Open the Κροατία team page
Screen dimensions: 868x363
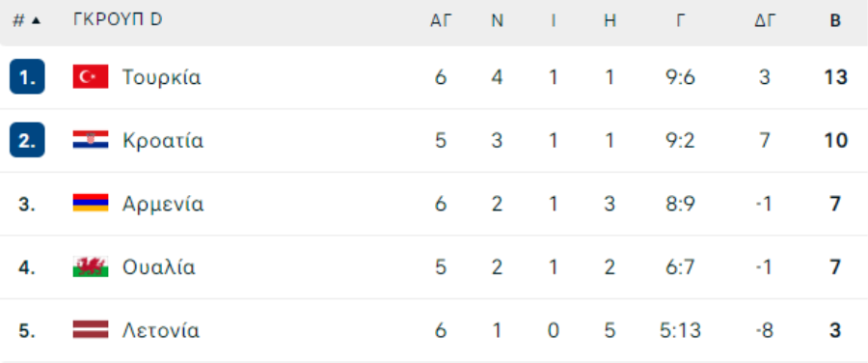click(x=163, y=140)
